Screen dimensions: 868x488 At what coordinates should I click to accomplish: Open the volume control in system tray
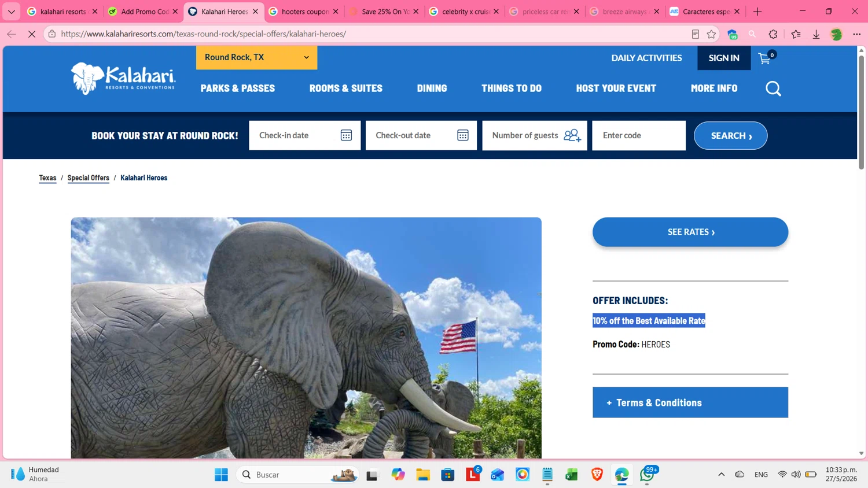pyautogui.click(x=796, y=475)
